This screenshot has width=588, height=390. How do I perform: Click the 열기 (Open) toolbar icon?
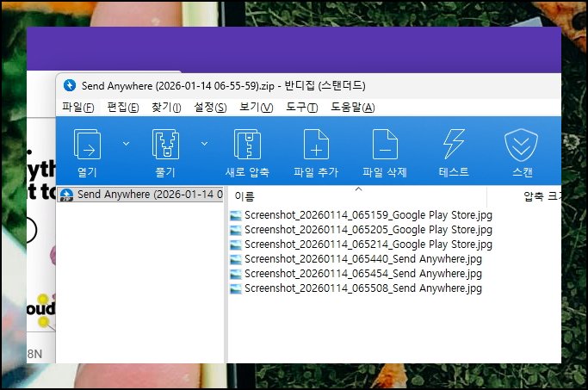pos(87,145)
